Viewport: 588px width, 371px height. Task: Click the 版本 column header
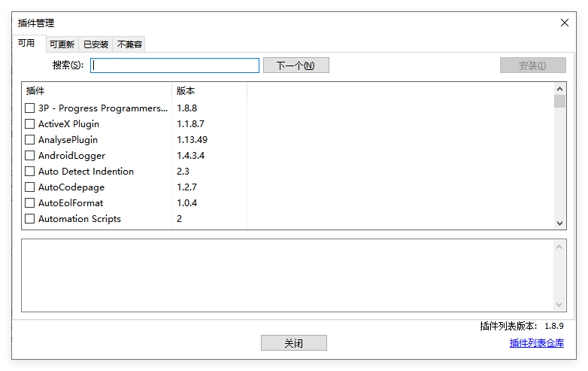209,91
